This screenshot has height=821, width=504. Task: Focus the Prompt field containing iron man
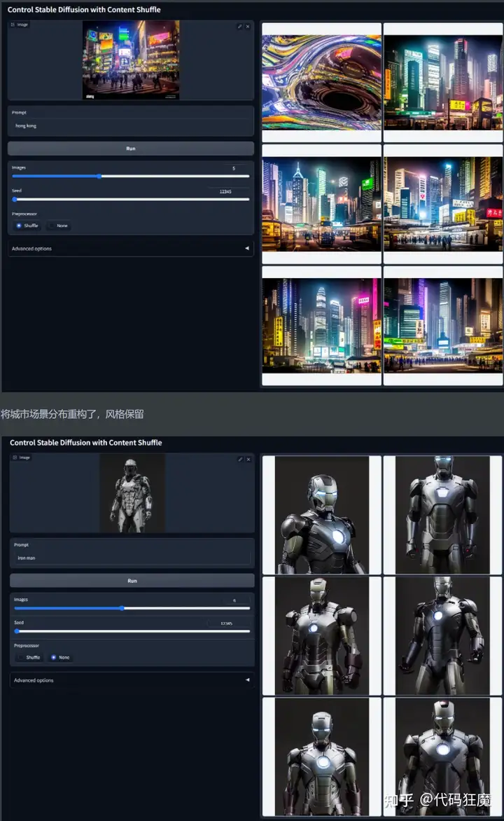[x=132, y=558]
